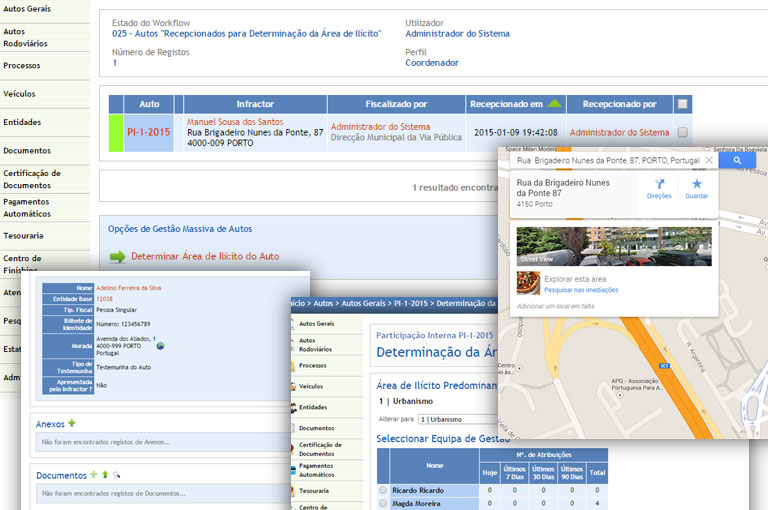Open Autos Gerais in the back window sidebar
The height and width of the screenshot is (510, 768).
(x=27, y=8)
